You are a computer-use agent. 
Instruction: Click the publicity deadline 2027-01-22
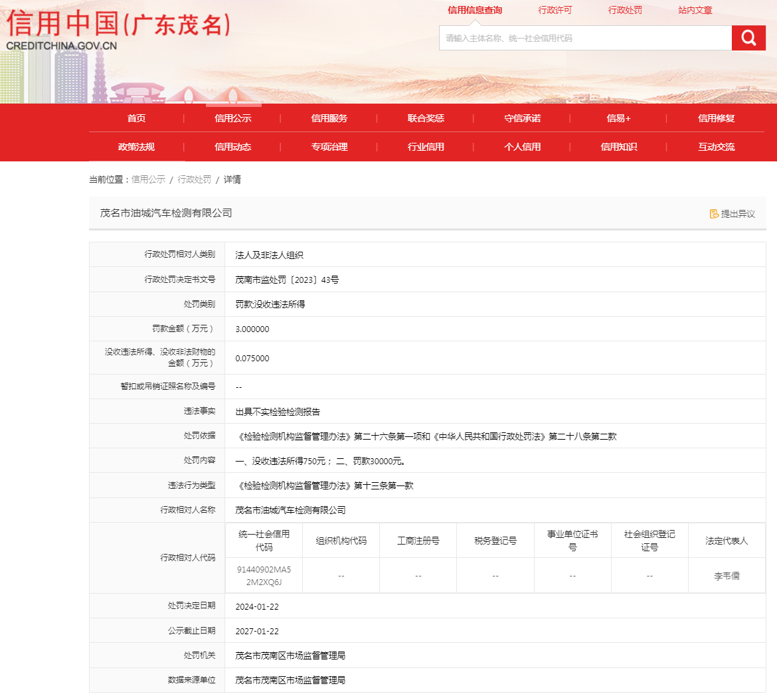pyautogui.click(x=257, y=631)
